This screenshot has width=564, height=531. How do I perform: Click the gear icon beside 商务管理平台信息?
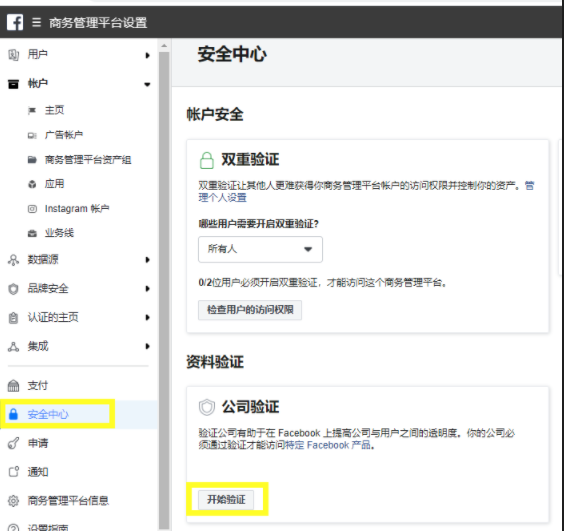coord(13,501)
